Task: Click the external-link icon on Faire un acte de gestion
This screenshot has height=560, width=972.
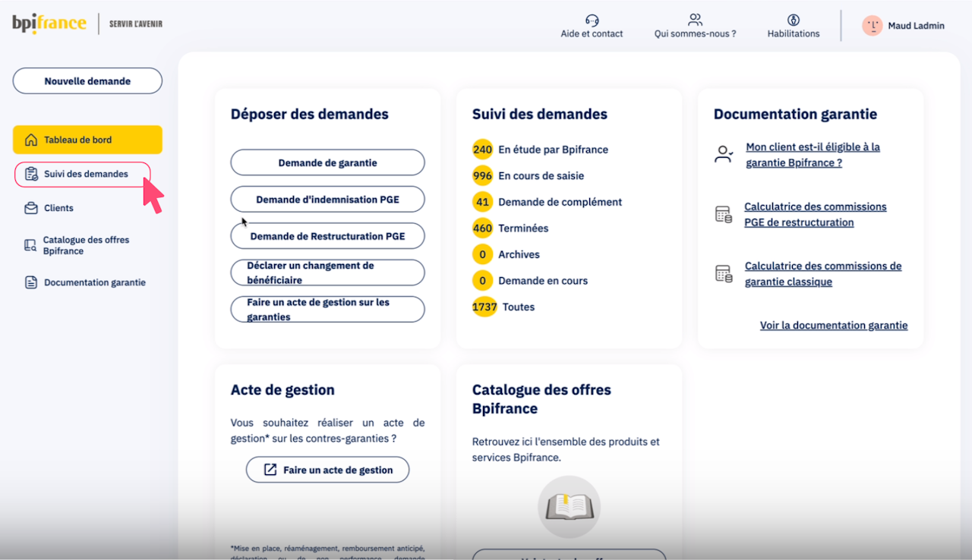Action: [x=270, y=470]
